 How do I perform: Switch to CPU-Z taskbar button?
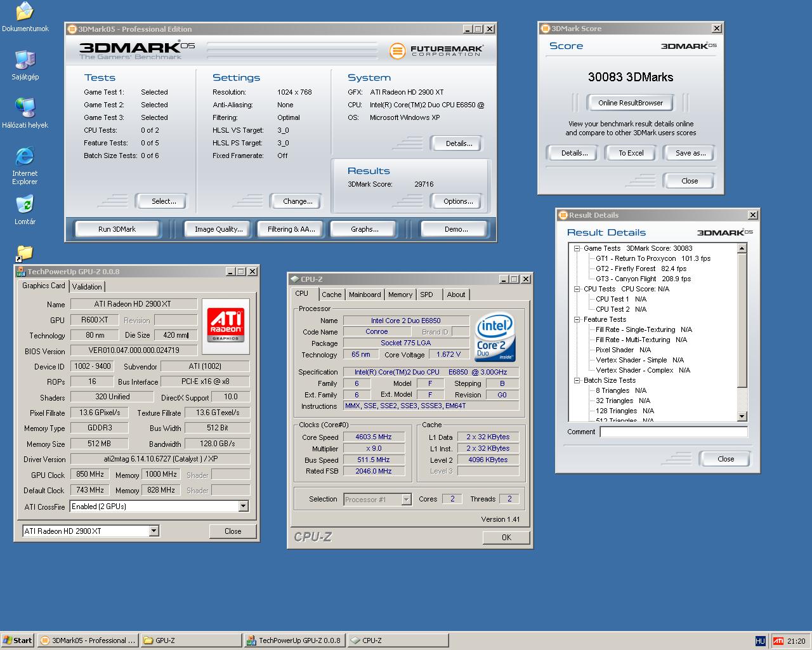coord(398,640)
